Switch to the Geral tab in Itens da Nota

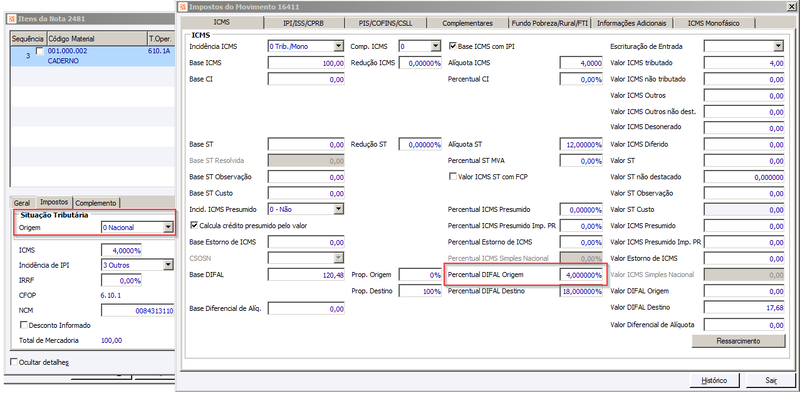pos(22,203)
